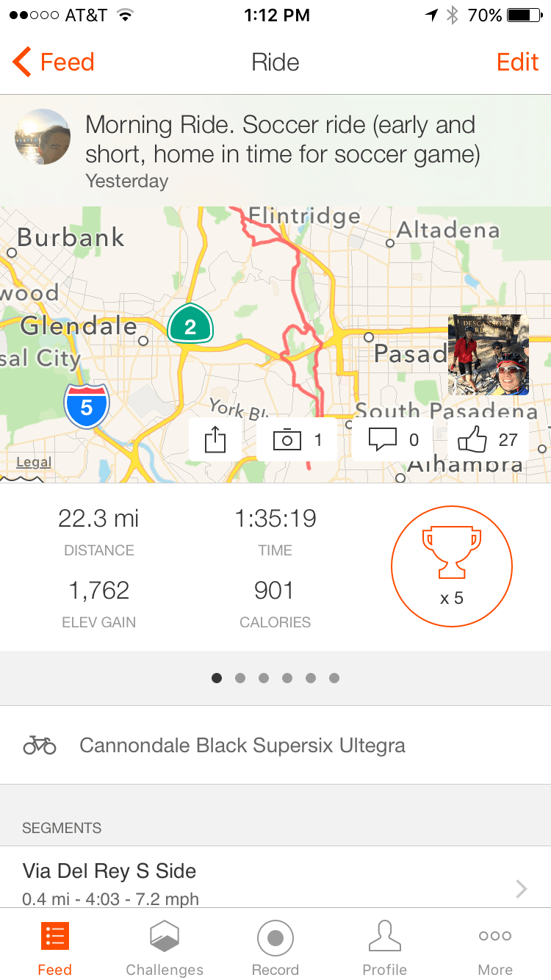Viewport: 551px width, 980px height.
Task: Expand the Via Del Rey S Side segment chevron
Action: (x=521, y=889)
